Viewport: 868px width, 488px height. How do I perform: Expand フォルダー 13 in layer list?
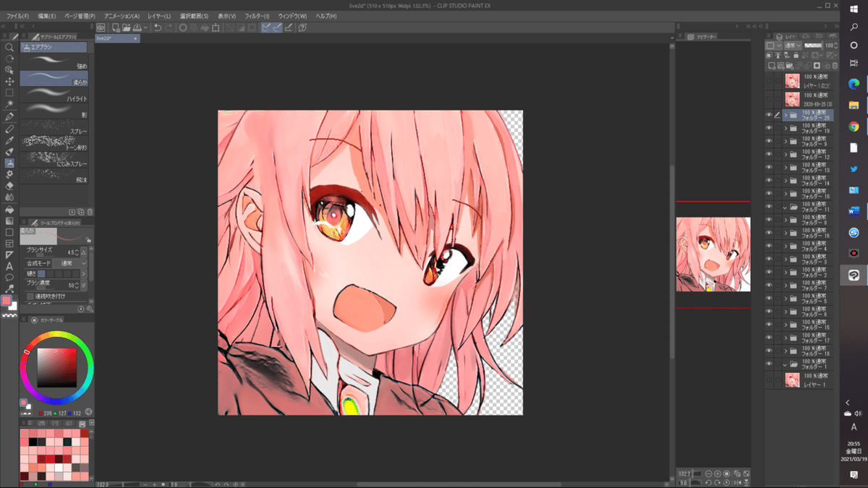(786, 167)
